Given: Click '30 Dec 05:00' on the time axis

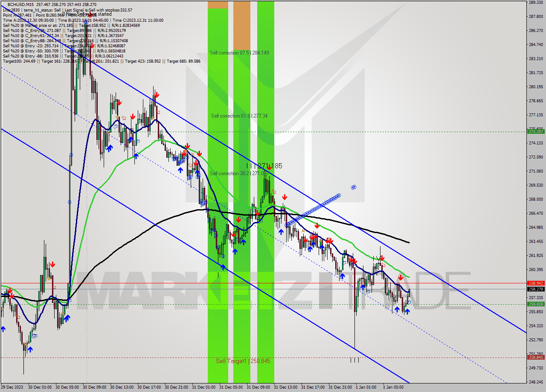Looking at the screenshot, I should coord(67,387).
